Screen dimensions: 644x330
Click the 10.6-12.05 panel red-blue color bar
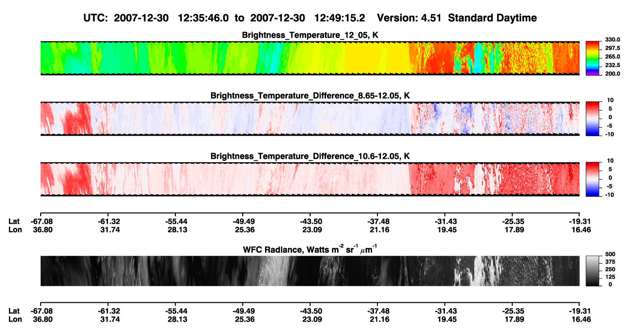point(593,179)
